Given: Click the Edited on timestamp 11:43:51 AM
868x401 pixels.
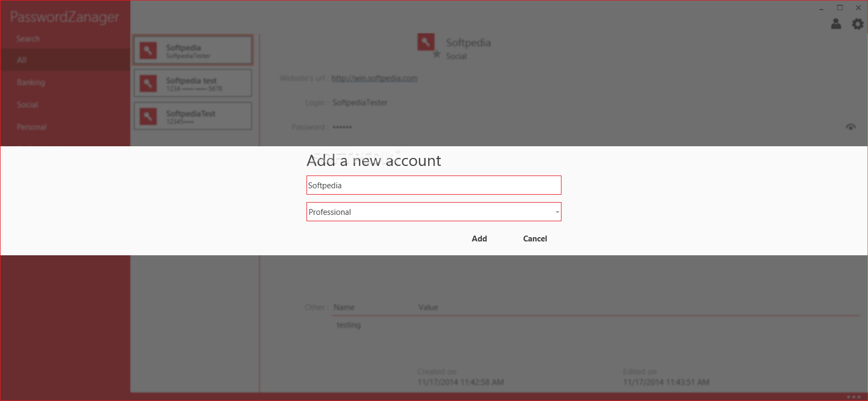Looking at the screenshot, I should coord(666,382).
